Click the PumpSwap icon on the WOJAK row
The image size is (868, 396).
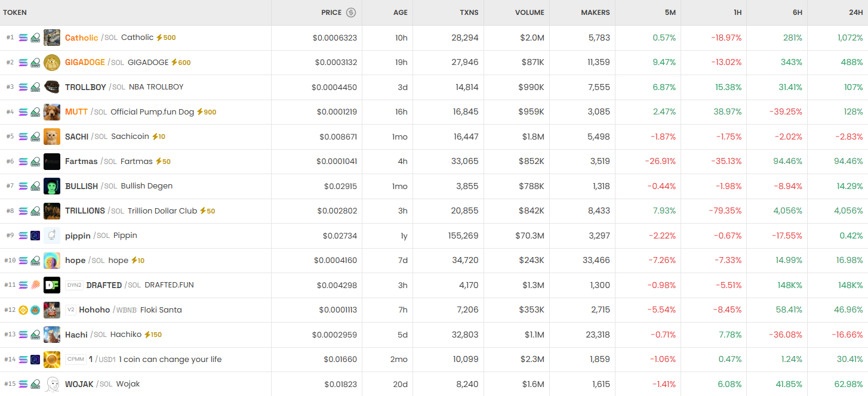coord(35,383)
